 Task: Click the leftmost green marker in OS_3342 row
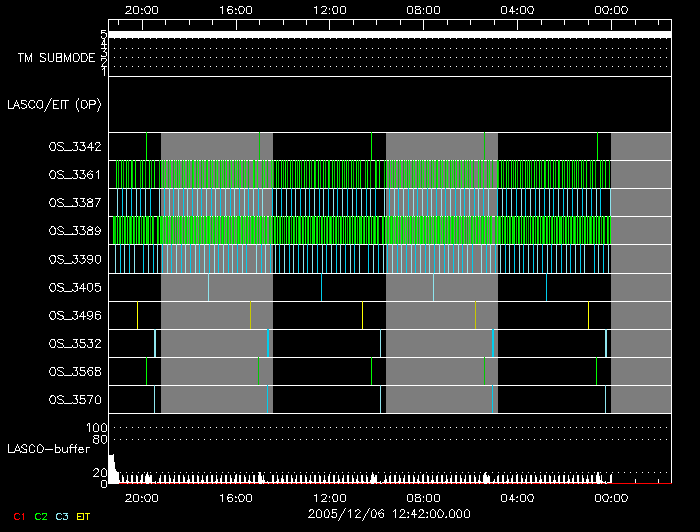coord(146,146)
